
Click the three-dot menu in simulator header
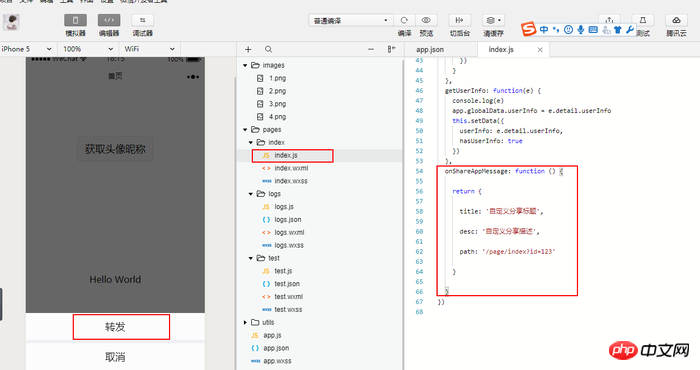point(193,77)
